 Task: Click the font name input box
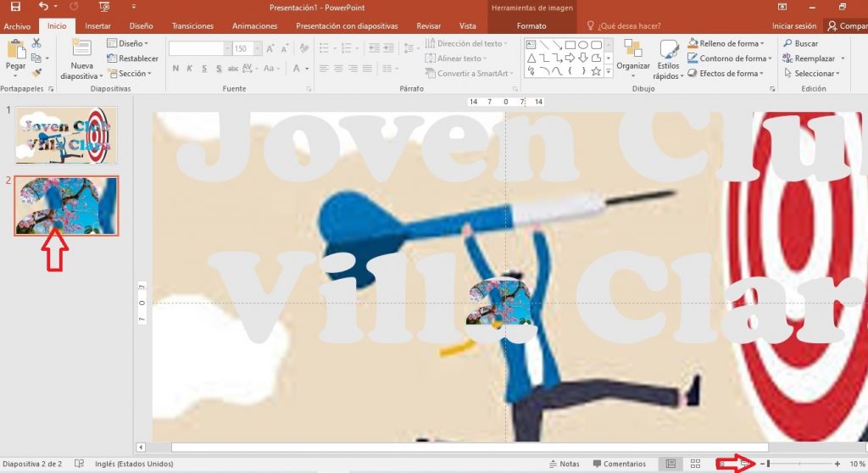click(196, 48)
